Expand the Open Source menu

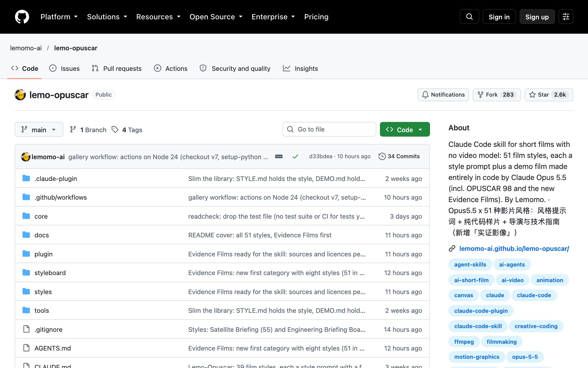tap(216, 17)
